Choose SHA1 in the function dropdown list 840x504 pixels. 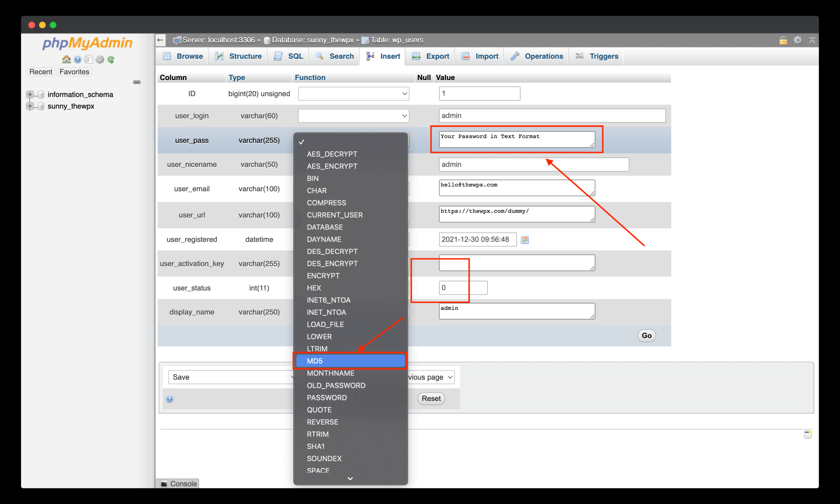[x=316, y=446]
